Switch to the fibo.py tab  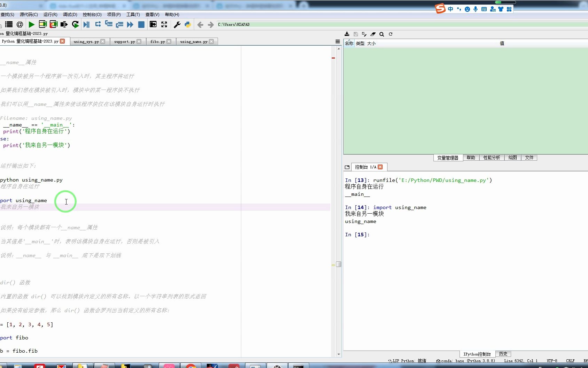[158, 41]
